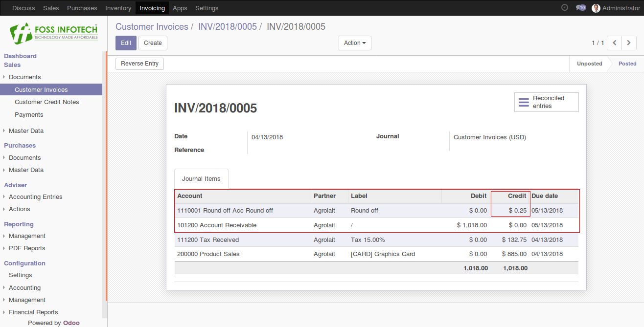The width and height of the screenshot is (644, 327).
Task: Open Customer Invoices in the sidebar
Action: click(51, 90)
